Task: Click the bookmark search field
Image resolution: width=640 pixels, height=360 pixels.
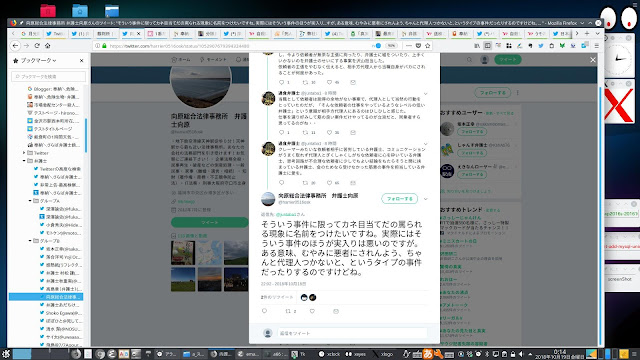Action: click(x=49, y=76)
